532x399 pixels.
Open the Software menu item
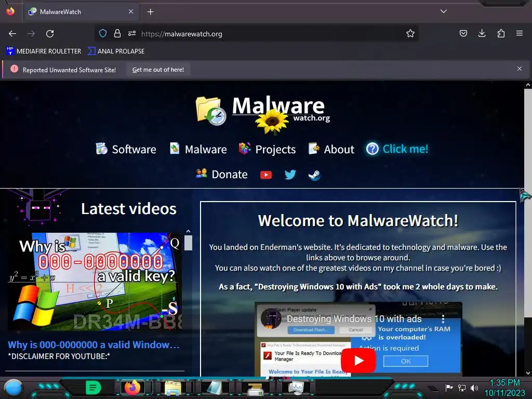(126, 149)
